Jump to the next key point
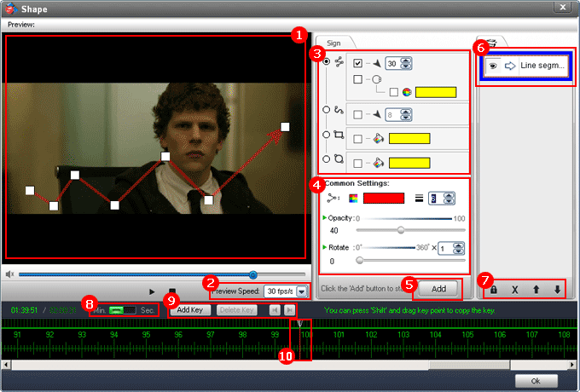 click(x=290, y=310)
